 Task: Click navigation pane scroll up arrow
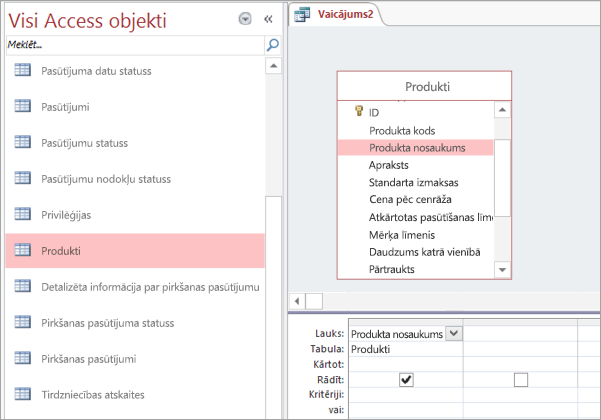(x=273, y=66)
